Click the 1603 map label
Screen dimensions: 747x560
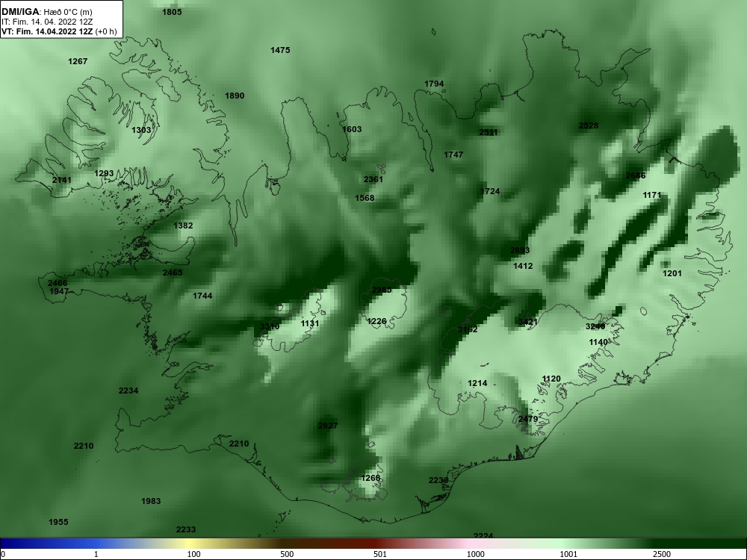point(352,129)
